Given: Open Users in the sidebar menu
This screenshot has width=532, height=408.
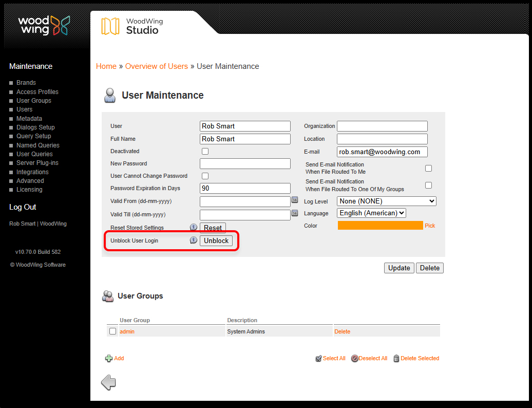Looking at the screenshot, I should click(25, 109).
